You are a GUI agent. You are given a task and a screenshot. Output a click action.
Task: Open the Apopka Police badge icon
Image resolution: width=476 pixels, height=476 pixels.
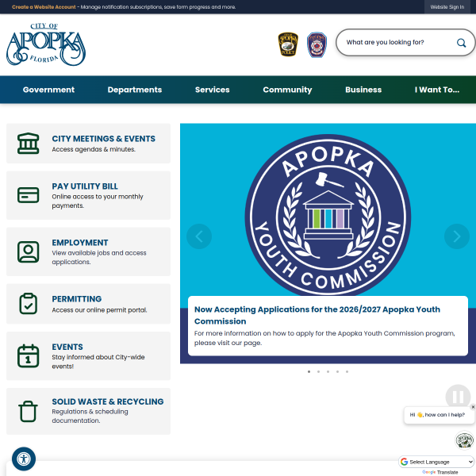pyautogui.click(x=288, y=44)
